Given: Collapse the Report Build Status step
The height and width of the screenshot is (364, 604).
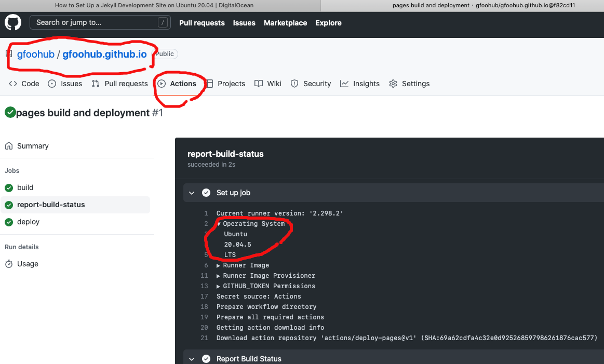Looking at the screenshot, I should pyautogui.click(x=192, y=359).
